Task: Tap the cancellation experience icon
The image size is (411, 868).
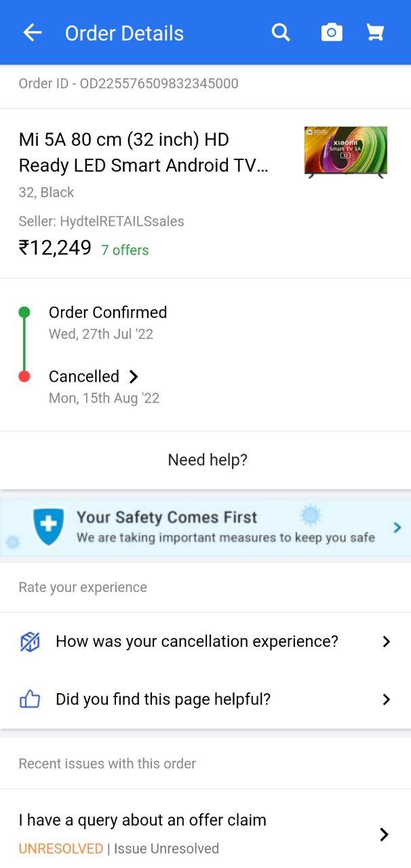Action: (x=30, y=642)
